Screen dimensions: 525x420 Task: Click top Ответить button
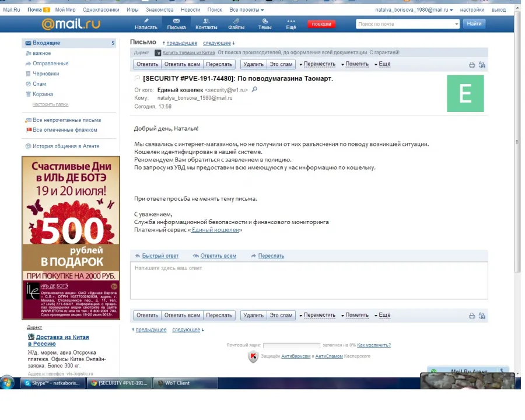(147, 64)
